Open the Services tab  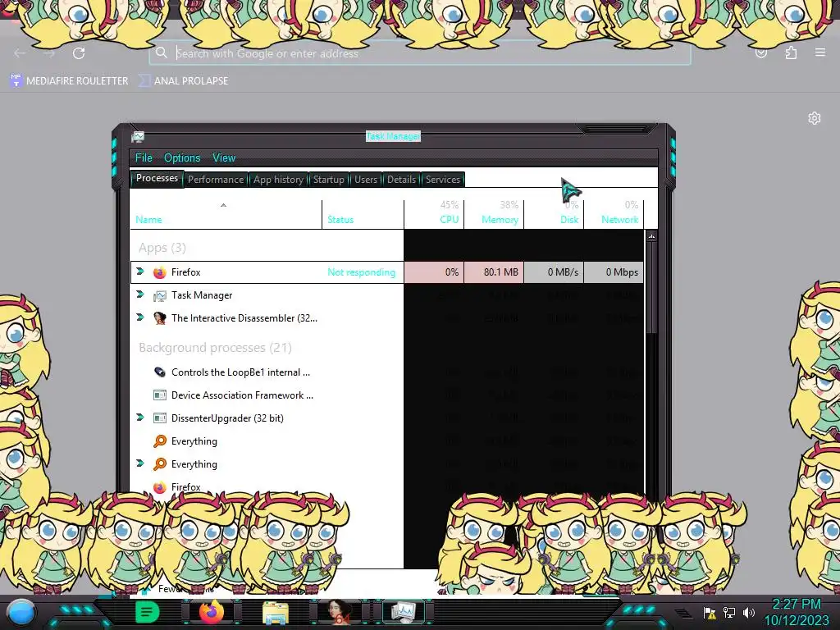pos(442,180)
